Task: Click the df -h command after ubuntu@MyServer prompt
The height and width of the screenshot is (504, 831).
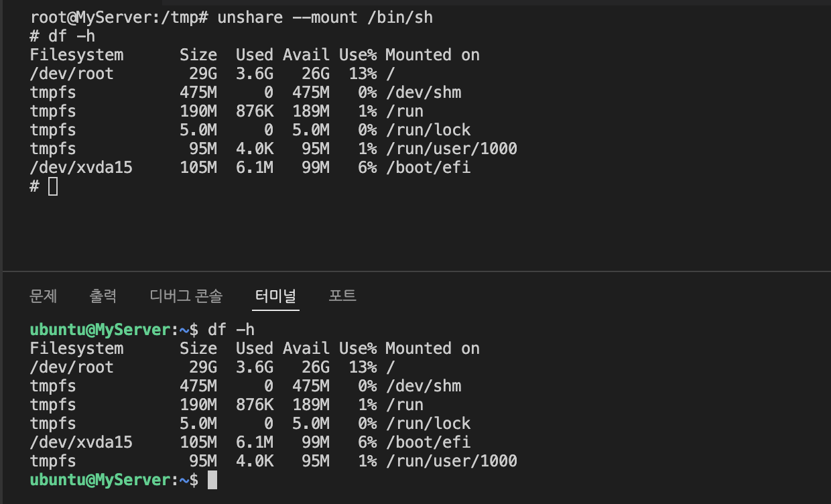Action: (231, 330)
